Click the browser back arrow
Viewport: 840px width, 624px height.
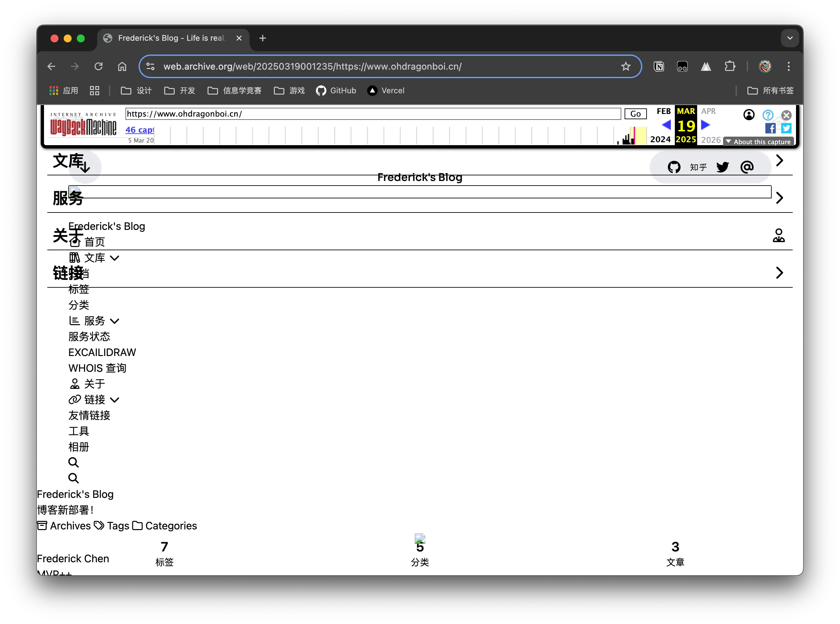coord(51,66)
